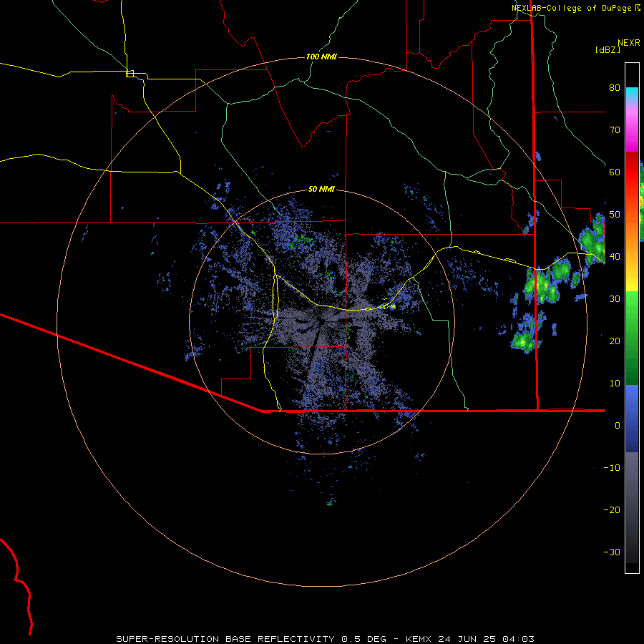Select the -10 value on the dBZ scale

coord(612,467)
